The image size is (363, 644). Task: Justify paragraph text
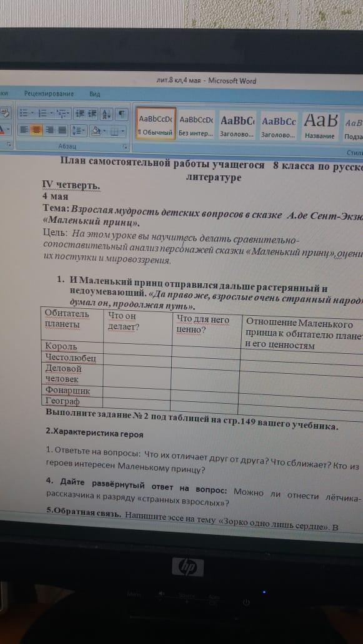62,130
